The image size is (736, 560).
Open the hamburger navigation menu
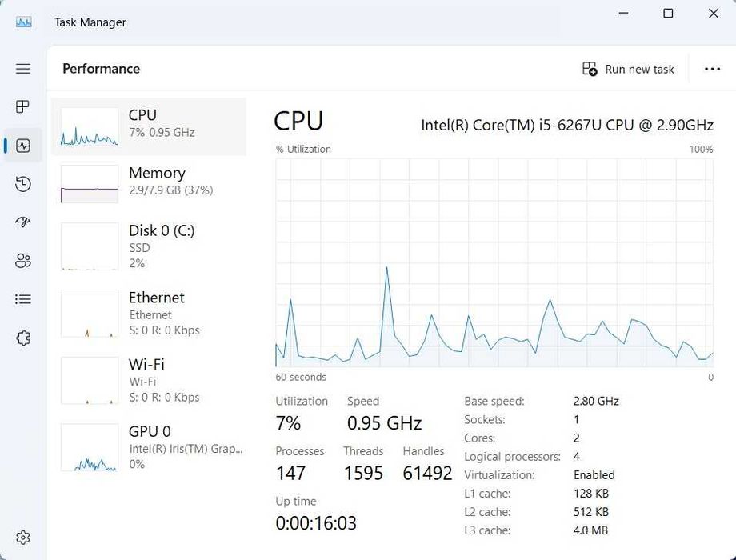pos(23,69)
